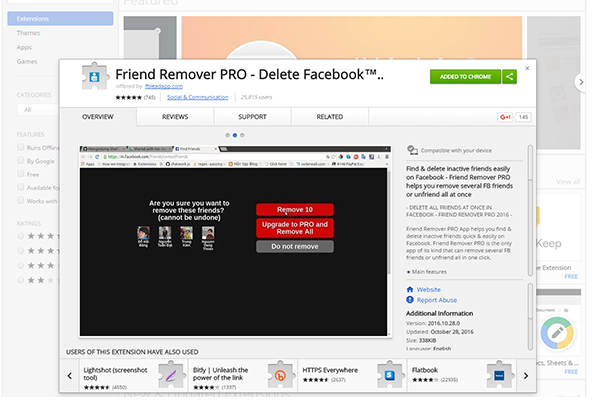Toggle the By Google checkbox
The image size is (600, 400).
click(21, 160)
